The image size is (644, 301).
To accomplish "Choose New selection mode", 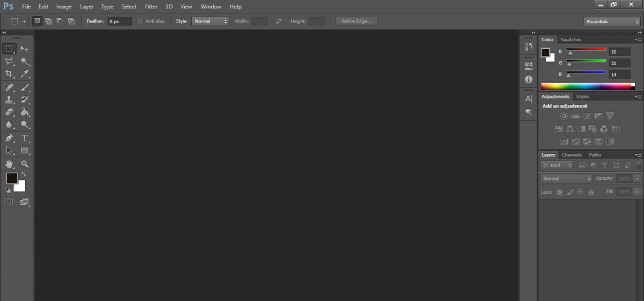I will (37, 21).
